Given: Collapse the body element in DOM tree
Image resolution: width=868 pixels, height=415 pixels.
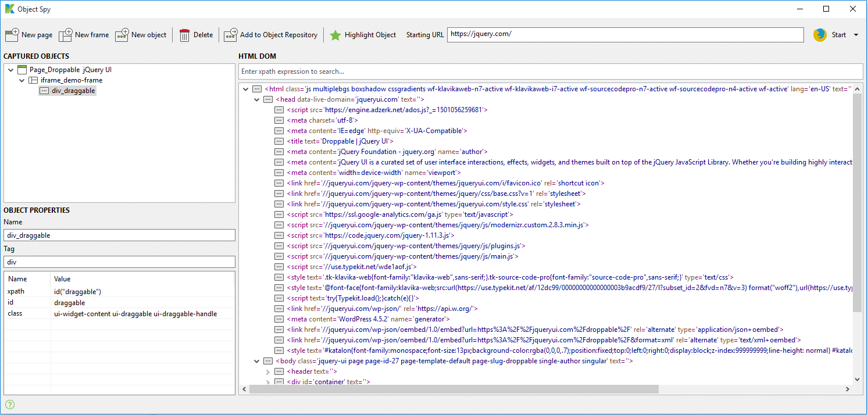Looking at the screenshot, I should [x=257, y=361].
